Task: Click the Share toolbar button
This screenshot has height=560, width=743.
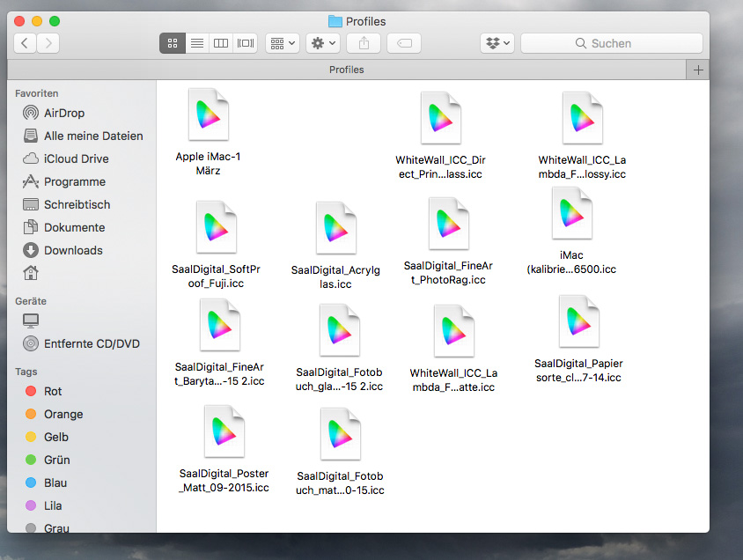Action: point(364,43)
